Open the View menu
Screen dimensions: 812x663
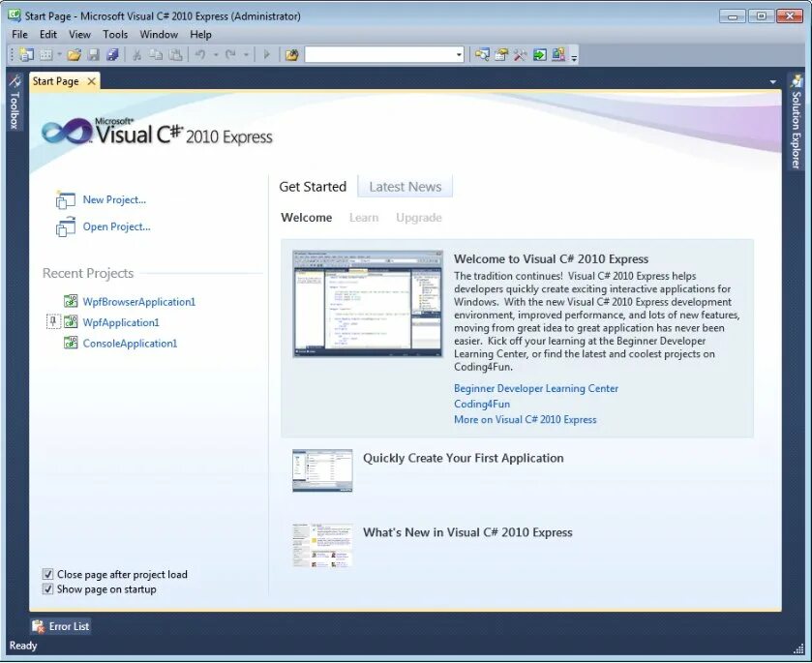pyautogui.click(x=79, y=35)
